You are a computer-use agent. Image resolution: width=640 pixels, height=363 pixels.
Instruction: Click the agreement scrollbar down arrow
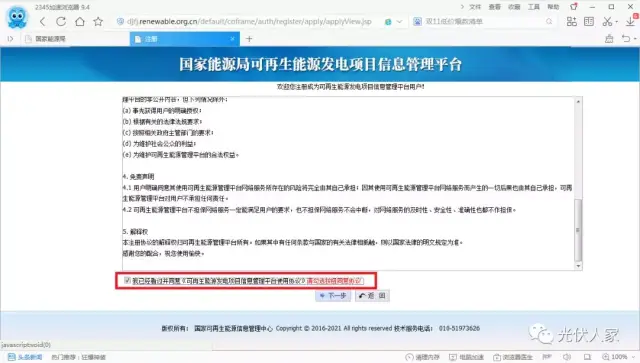tap(578, 266)
